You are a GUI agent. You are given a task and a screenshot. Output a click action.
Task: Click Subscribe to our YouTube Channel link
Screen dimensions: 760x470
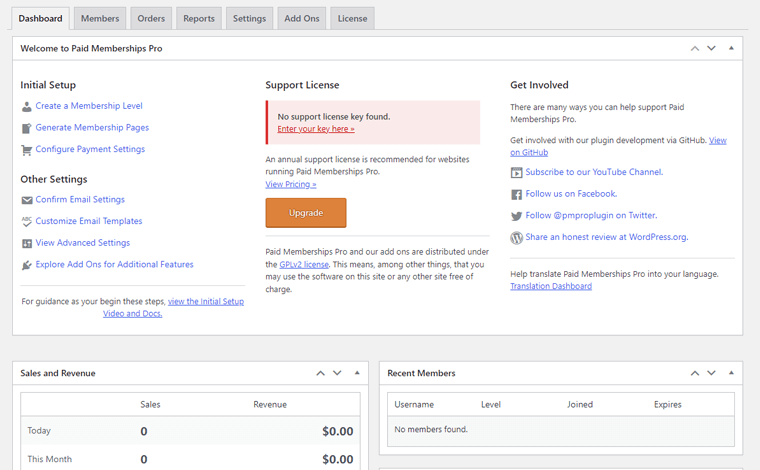(594, 172)
